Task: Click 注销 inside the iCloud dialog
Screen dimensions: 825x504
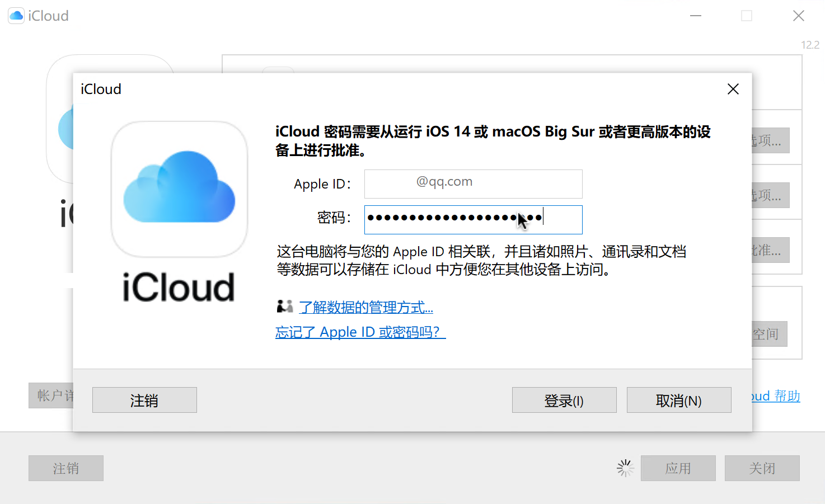Action: (144, 400)
